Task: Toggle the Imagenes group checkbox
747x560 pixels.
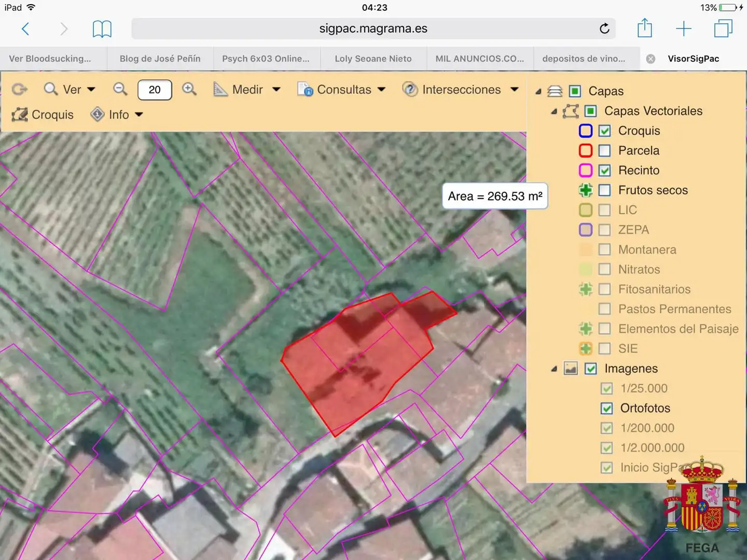Action: (x=590, y=369)
